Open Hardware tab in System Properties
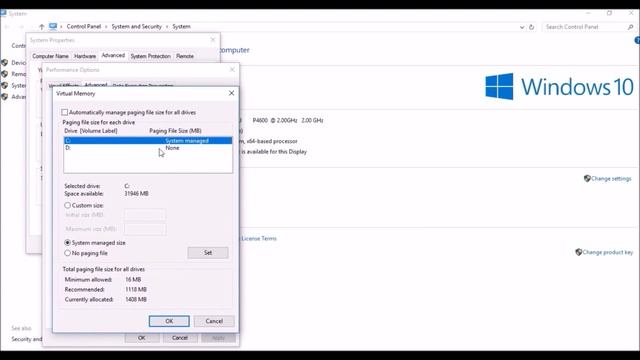The width and height of the screenshot is (640, 360). click(x=85, y=56)
